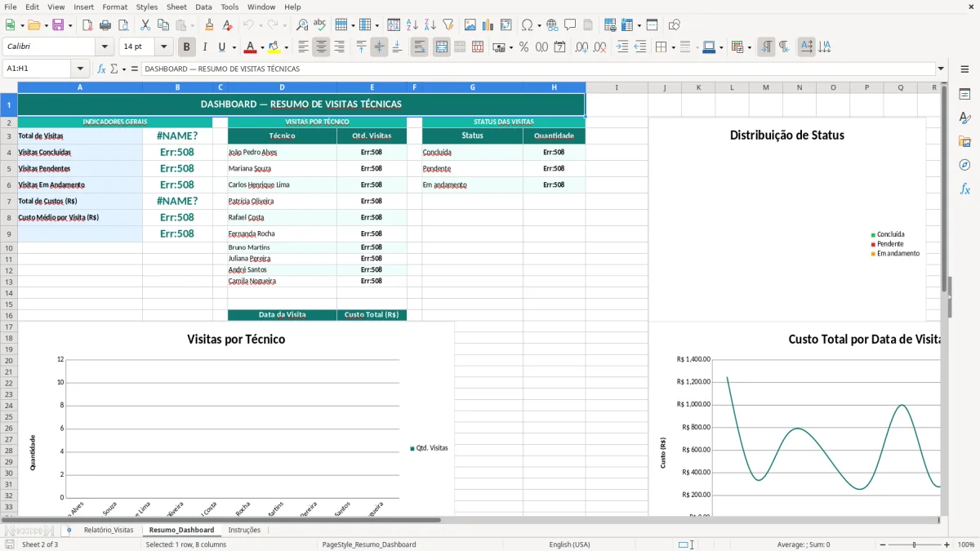Open the Font Color dropdown arrow

click(x=262, y=47)
